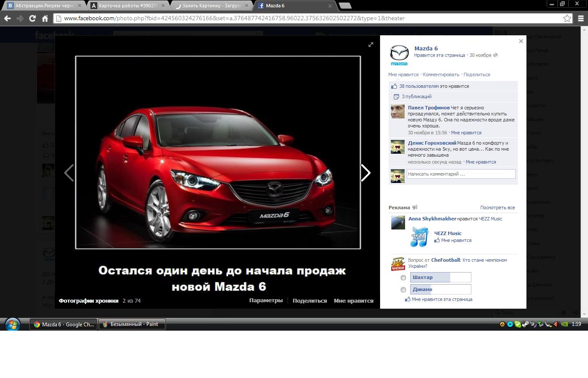Select Шахтар radio option
Image resolution: width=588 pixels, height=378 pixels.
(403, 278)
